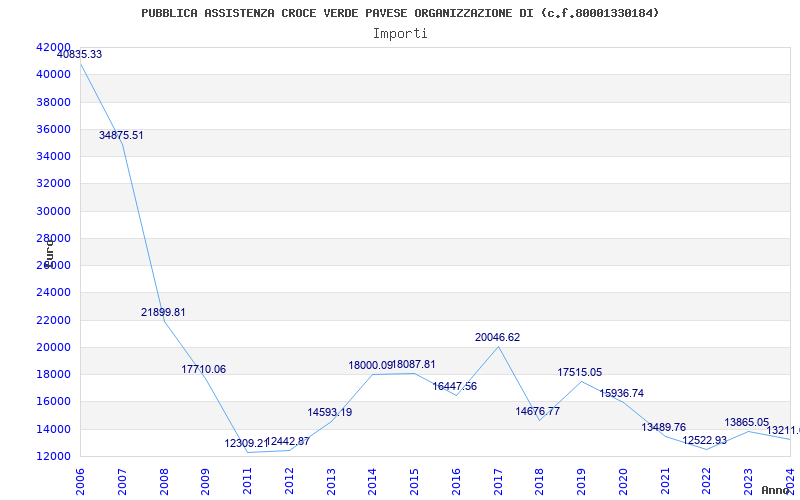Select the 20046.62 peak label for 2017

click(x=497, y=337)
